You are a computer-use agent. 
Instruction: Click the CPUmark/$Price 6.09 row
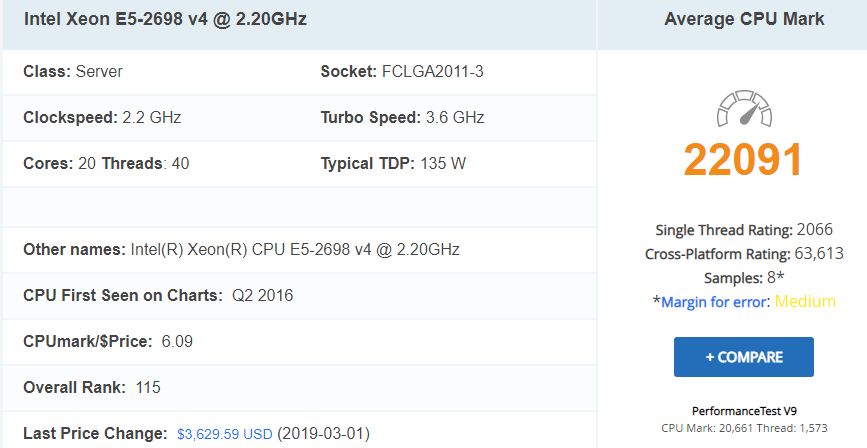[108, 342]
